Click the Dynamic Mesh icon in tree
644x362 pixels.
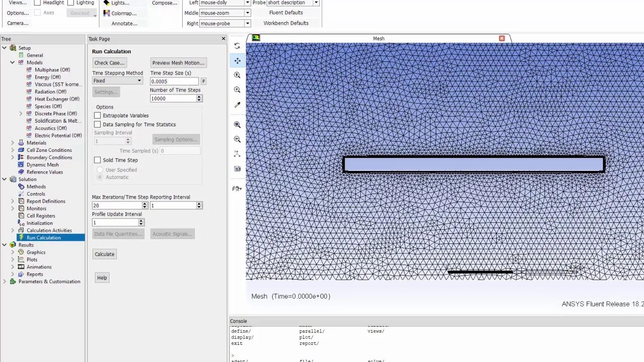pyautogui.click(x=21, y=164)
